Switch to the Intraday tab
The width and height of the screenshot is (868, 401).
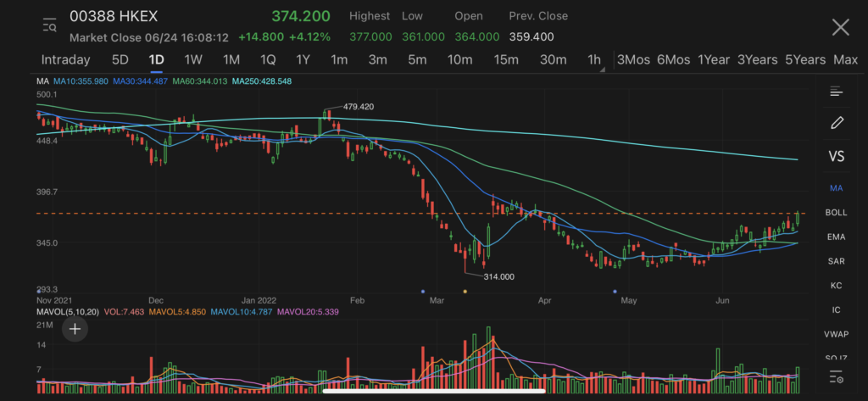pyautogui.click(x=65, y=60)
